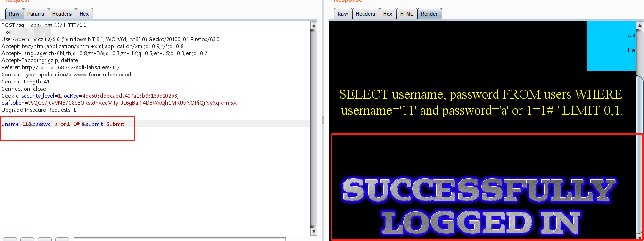The height and width of the screenshot is (241, 644).
Task: Open the Response Headers tab
Action: point(365,14)
